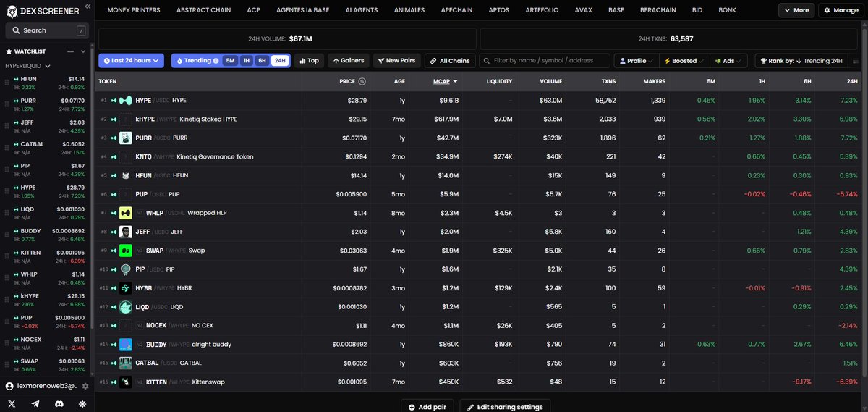
Task: Click the theme sun icon in sidebar footer
Action: pyautogui.click(x=82, y=403)
